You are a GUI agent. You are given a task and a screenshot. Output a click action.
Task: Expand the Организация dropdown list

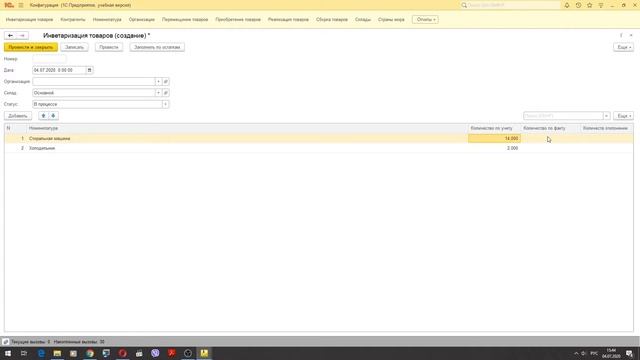point(158,82)
